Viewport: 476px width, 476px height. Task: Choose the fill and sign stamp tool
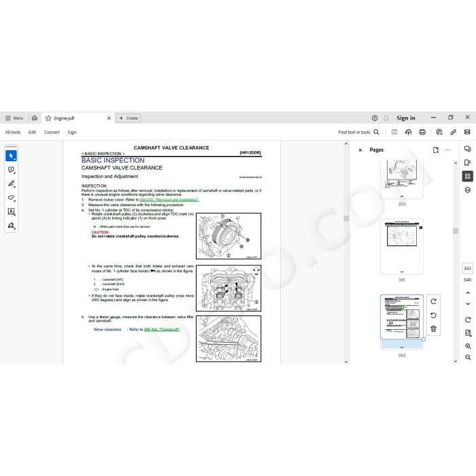[x=12, y=226]
